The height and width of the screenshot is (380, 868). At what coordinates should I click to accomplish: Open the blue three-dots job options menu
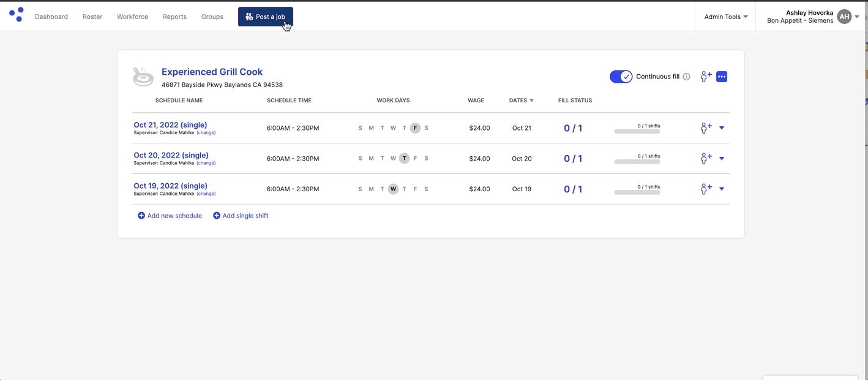click(x=722, y=77)
